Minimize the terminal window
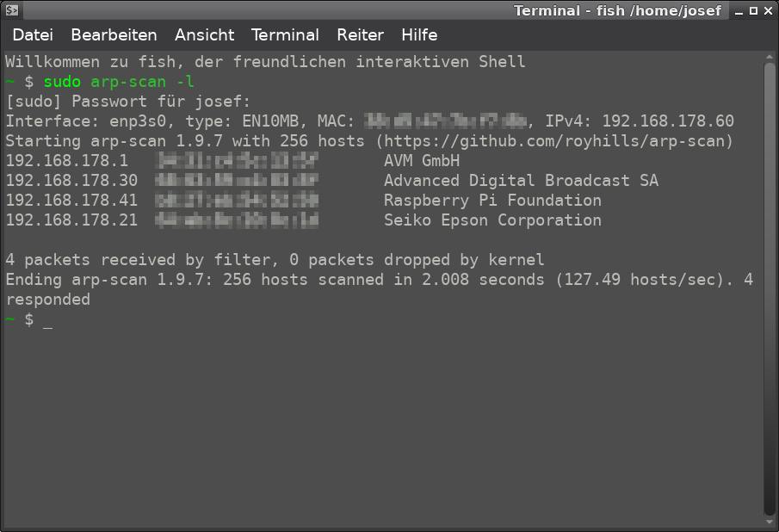 coord(738,11)
